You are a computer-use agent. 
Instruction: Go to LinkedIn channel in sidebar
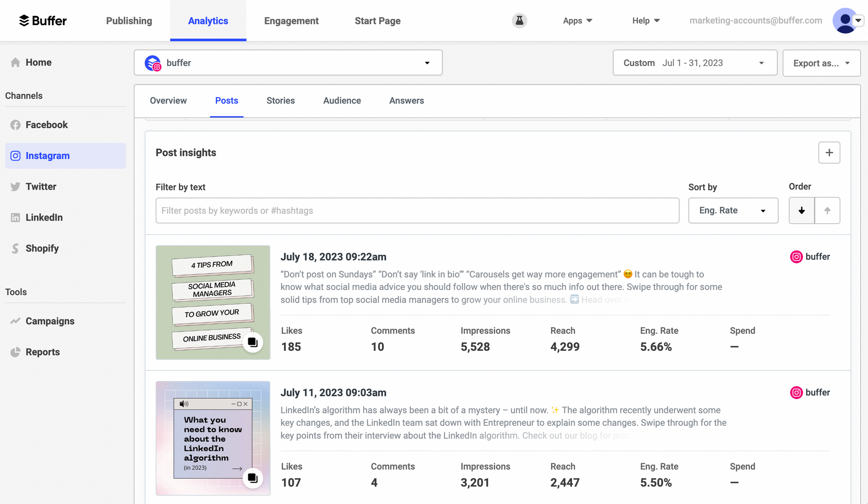point(44,217)
